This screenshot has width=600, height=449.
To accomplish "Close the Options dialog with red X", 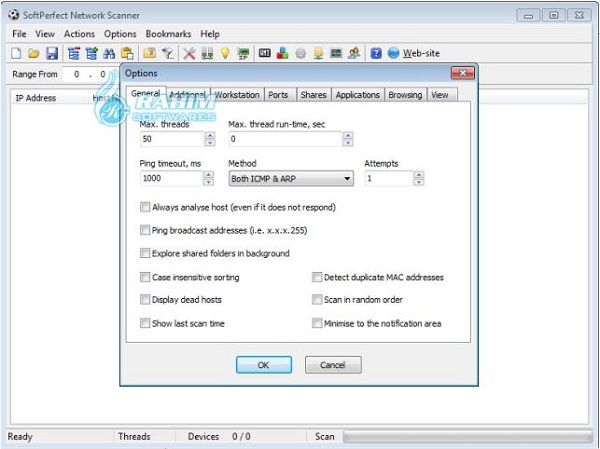I will tap(463, 73).
